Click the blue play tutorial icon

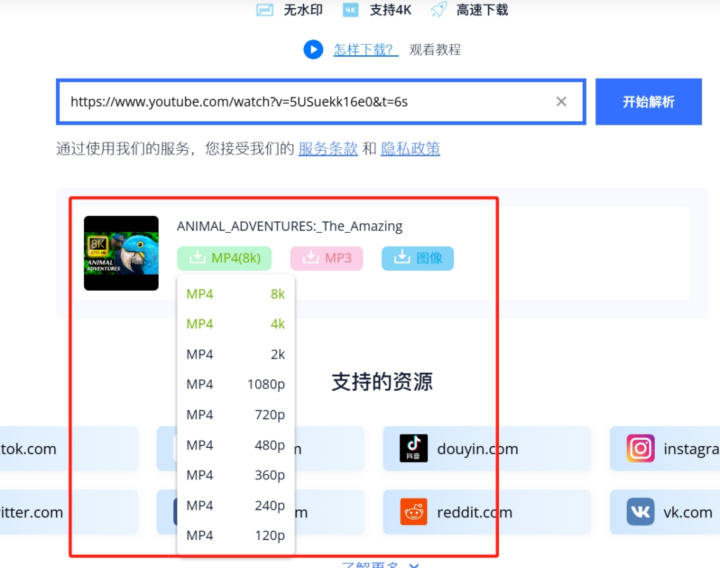coord(313,50)
